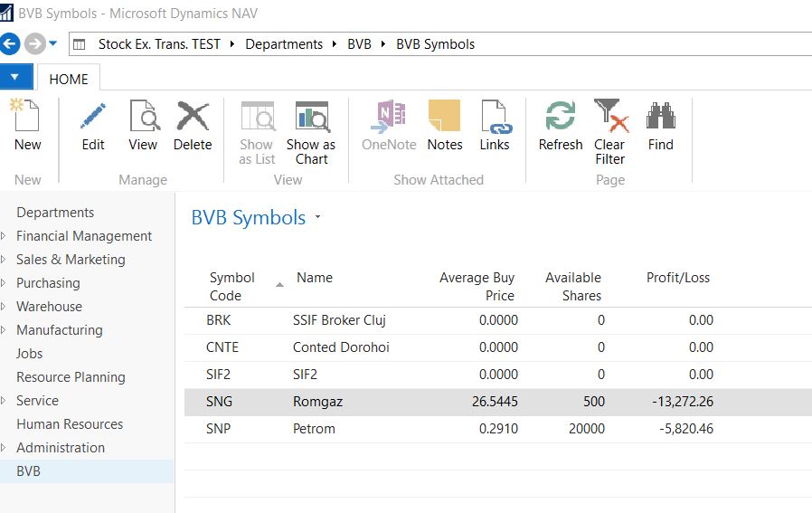Refresh the BVB Symbols page

pyautogui.click(x=561, y=115)
